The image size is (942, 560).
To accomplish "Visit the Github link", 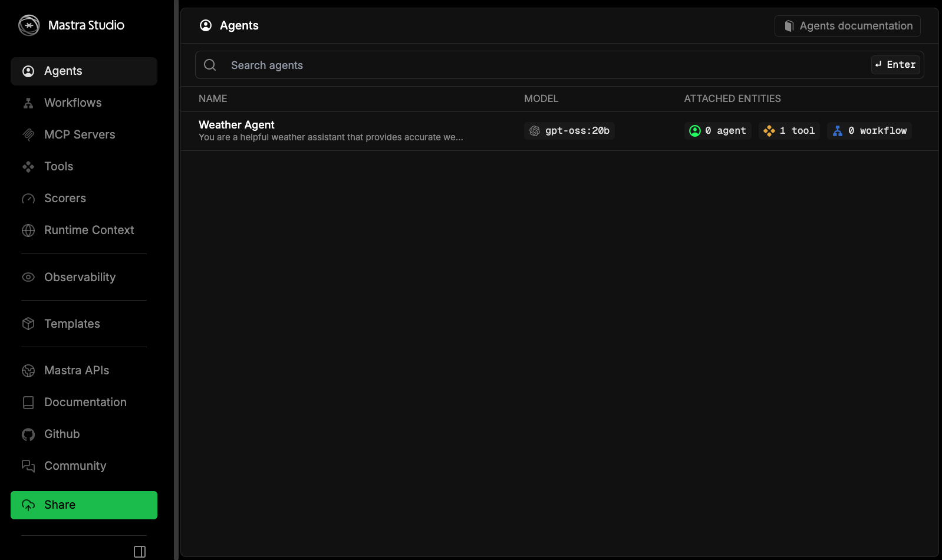I will (84, 434).
